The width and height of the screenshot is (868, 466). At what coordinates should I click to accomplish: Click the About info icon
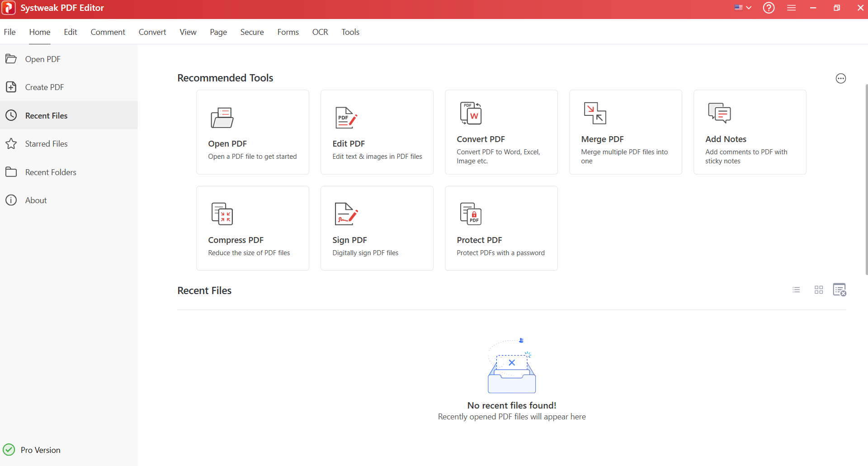pyautogui.click(x=11, y=200)
